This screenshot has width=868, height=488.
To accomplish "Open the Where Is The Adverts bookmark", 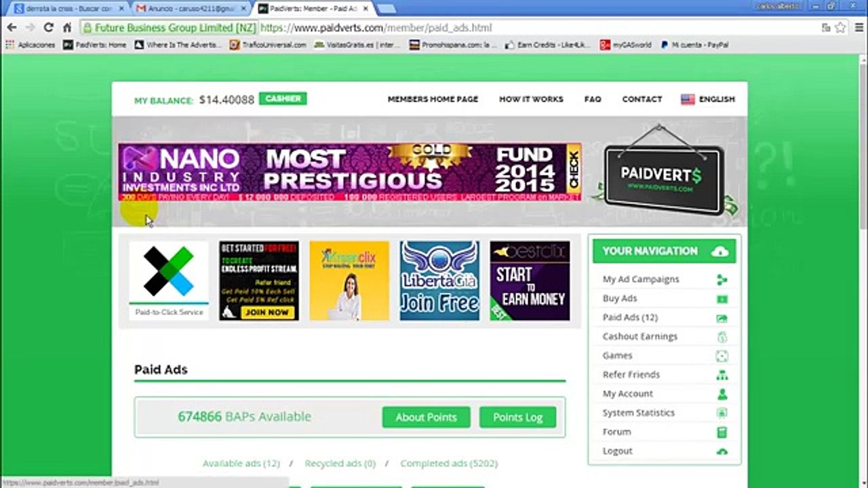I will pos(178,45).
